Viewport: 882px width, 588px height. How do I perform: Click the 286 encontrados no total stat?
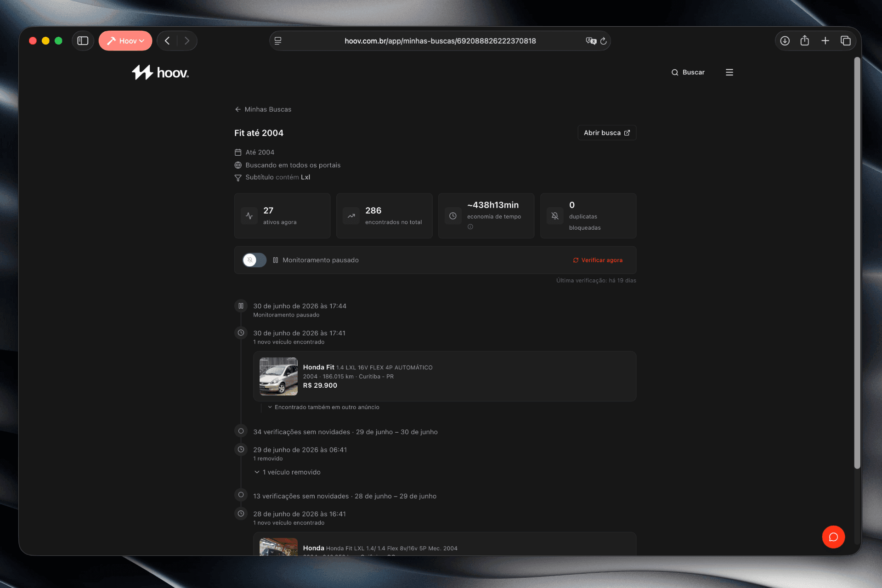click(384, 216)
